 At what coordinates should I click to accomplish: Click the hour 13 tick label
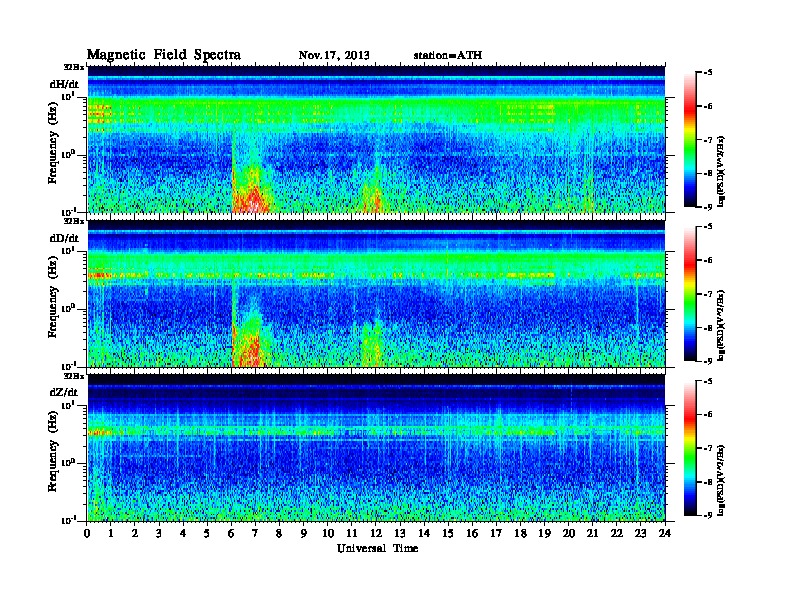click(400, 533)
